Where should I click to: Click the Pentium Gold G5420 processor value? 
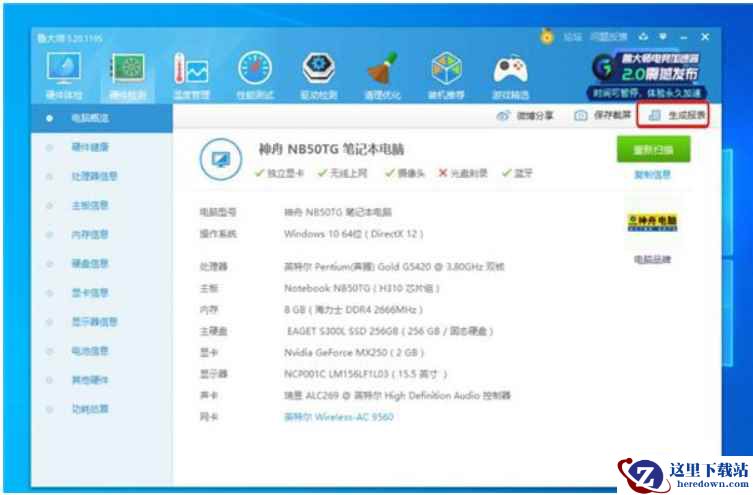[394, 266]
